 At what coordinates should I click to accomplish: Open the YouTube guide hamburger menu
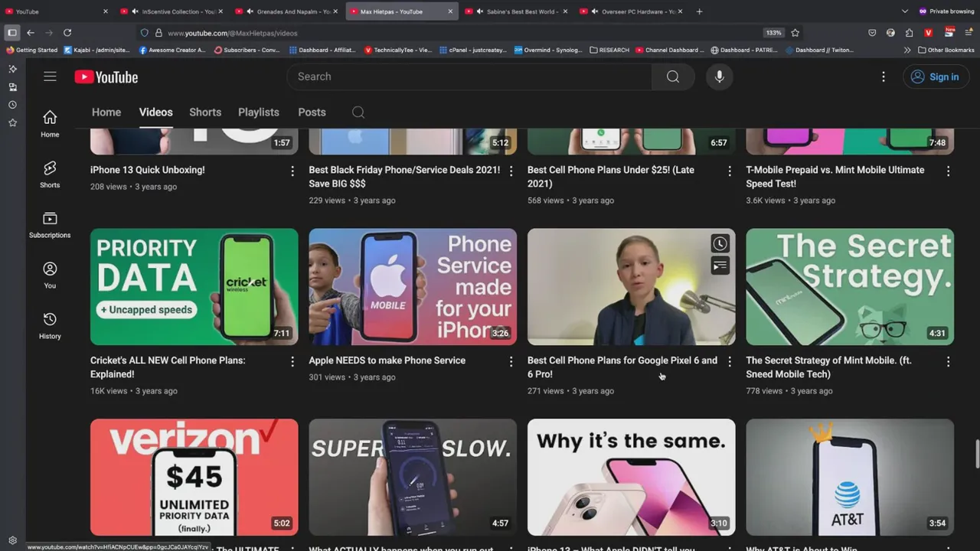click(x=50, y=77)
